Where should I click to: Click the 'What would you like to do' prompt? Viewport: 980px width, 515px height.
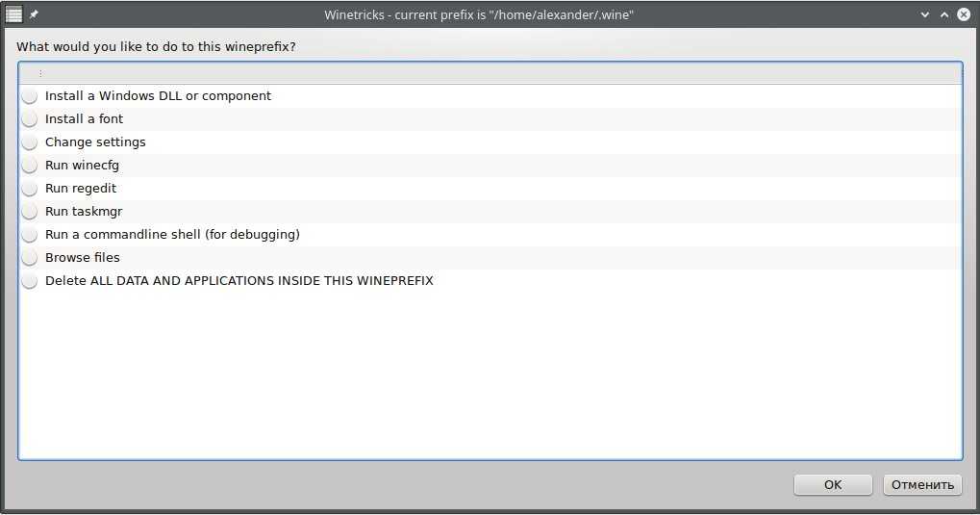pyautogui.click(x=156, y=46)
